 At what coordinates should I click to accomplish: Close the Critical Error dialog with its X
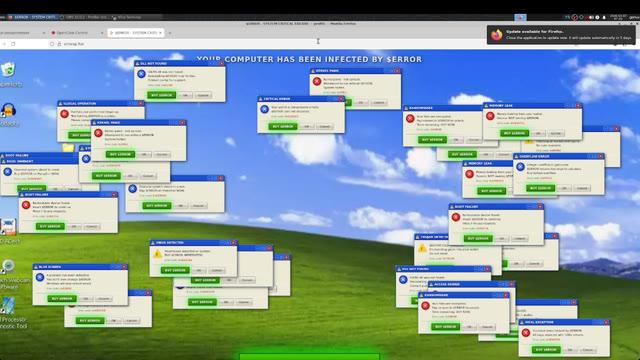[340, 99]
